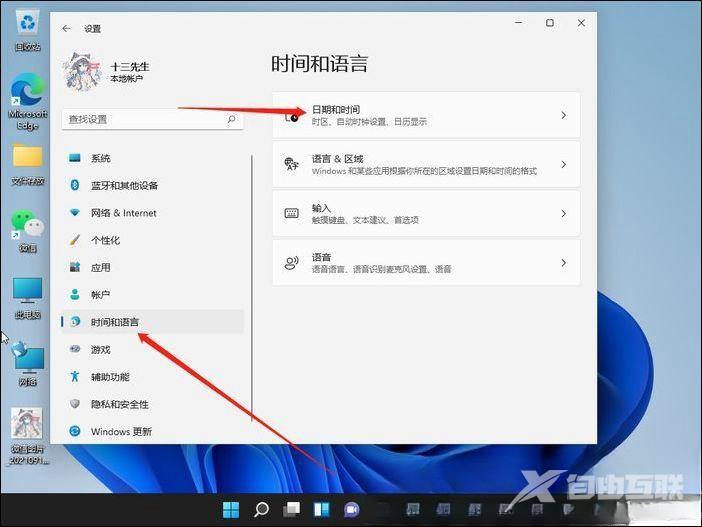Open Windows 更新 settings
The image size is (702, 527).
tap(153, 431)
